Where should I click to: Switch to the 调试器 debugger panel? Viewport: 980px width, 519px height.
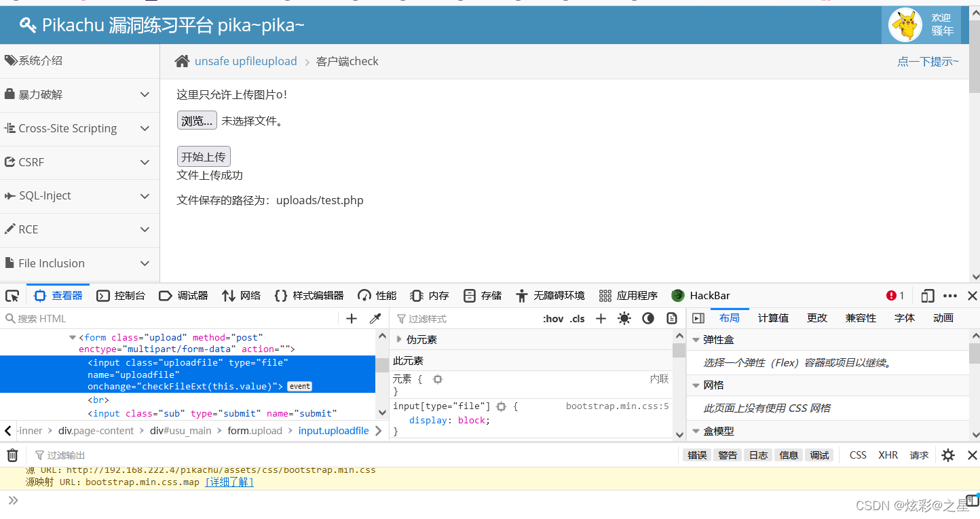[183, 296]
